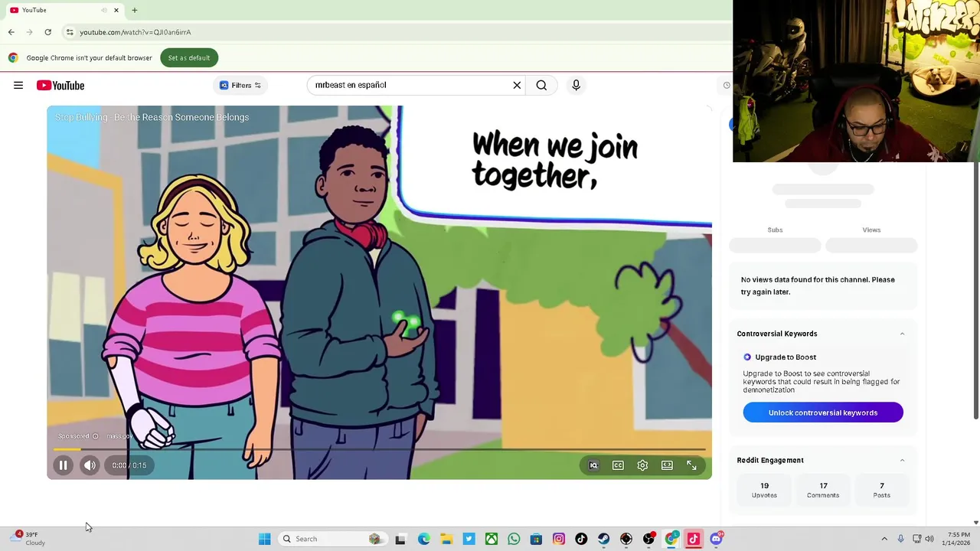This screenshot has width=980, height=551.
Task: Open the YouTube hamburger guide menu
Action: (x=18, y=86)
